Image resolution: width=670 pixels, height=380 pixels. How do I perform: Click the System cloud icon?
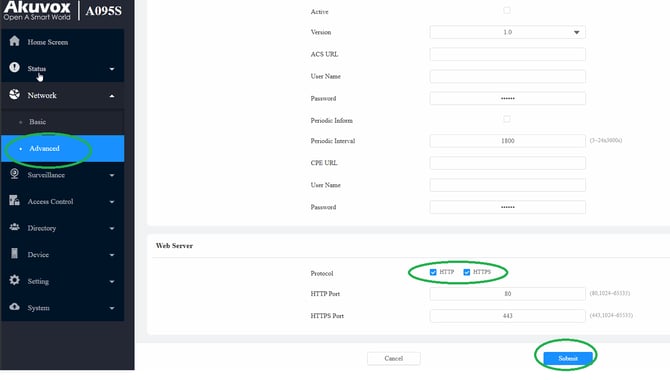(15, 307)
